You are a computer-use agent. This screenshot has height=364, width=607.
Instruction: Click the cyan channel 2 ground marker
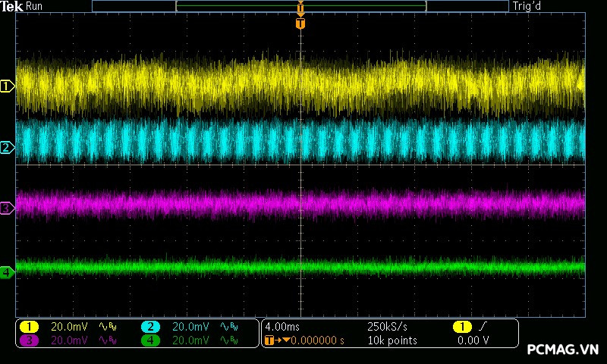pyautogui.click(x=7, y=147)
